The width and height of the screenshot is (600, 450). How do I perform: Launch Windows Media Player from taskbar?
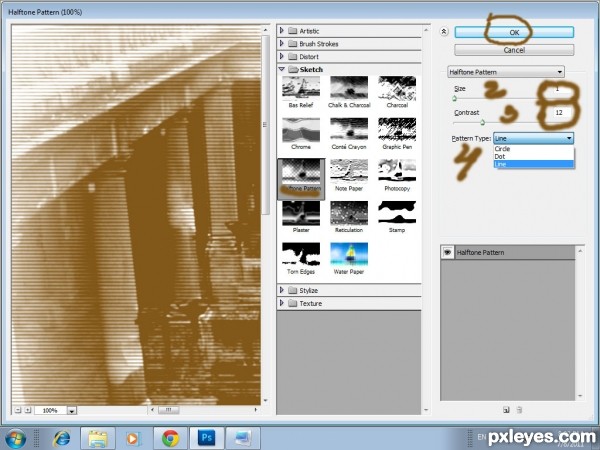[x=134, y=439]
